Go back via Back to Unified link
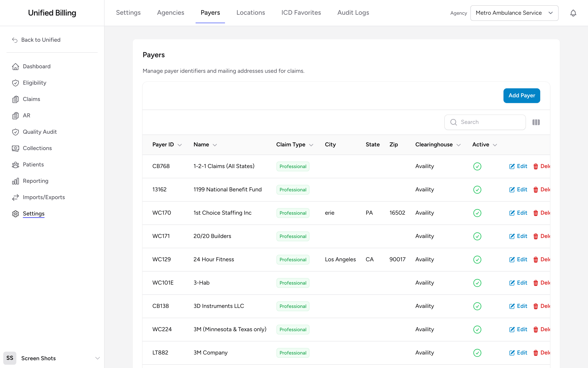Screen dimensions: 588x368 point(36,40)
